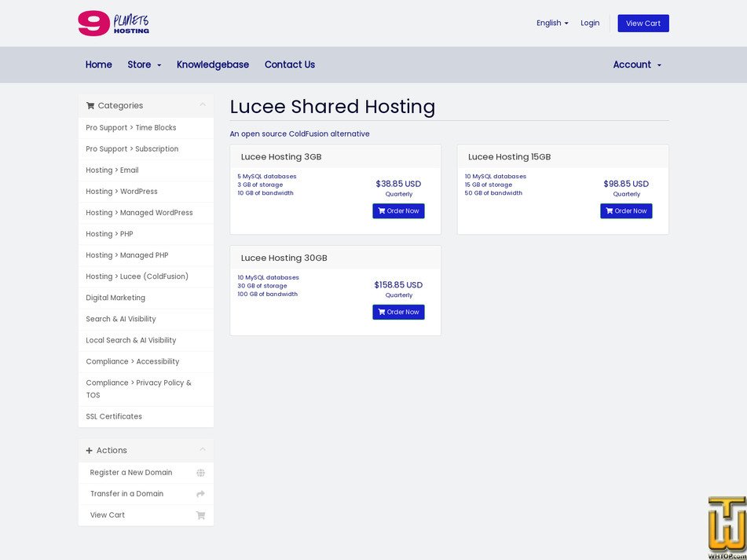This screenshot has width=747, height=560.
Task: Open Compliance > Privacy Policy & TOS category
Action: (146, 389)
